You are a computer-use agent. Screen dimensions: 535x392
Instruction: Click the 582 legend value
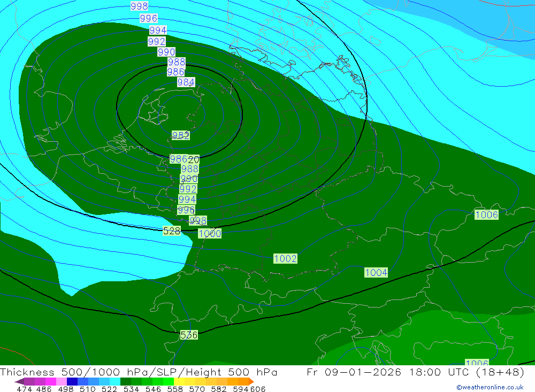(x=219, y=389)
